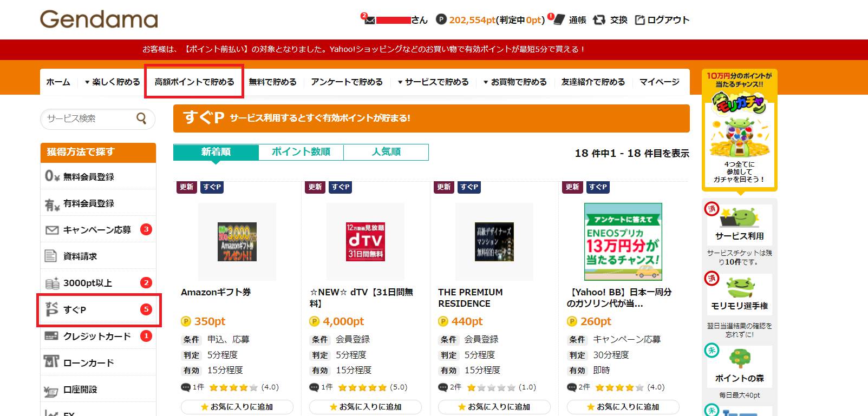This screenshot has width=868, height=416.
Task: Open the THE PREMIUM RESIDENCE comment icon
Action: [x=443, y=387]
